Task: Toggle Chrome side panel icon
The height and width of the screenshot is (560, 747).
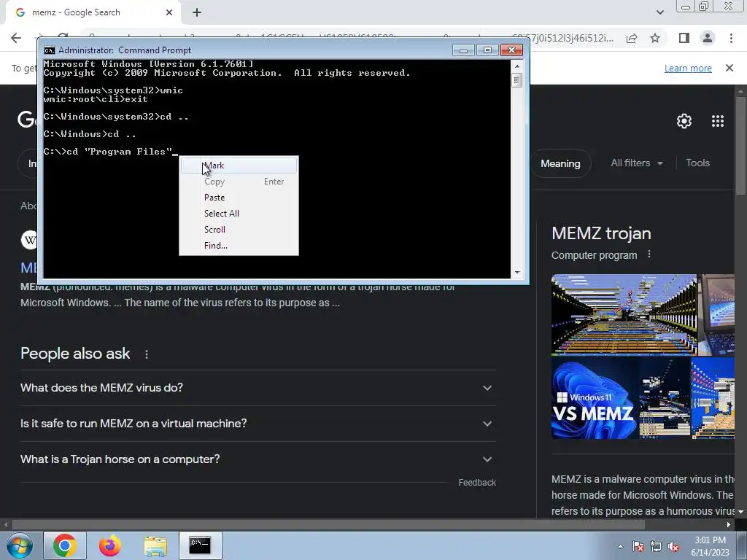Action: click(684, 38)
